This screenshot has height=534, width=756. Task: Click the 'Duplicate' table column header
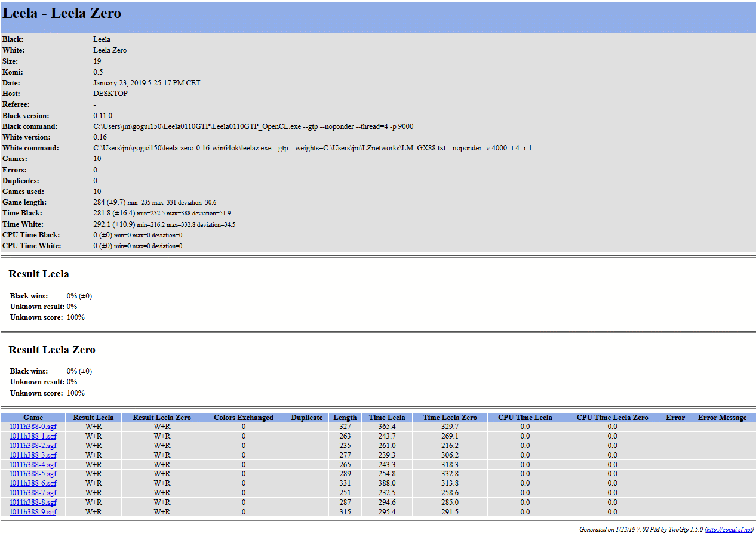point(307,418)
